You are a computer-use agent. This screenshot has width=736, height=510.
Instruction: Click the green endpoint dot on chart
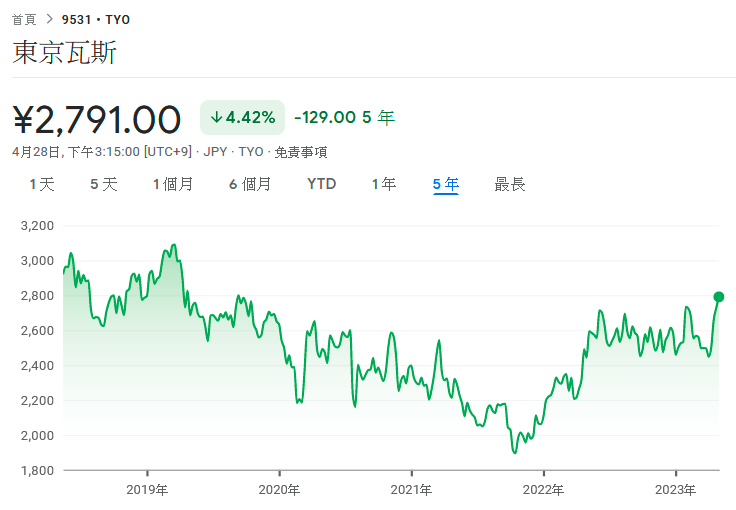point(719,297)
